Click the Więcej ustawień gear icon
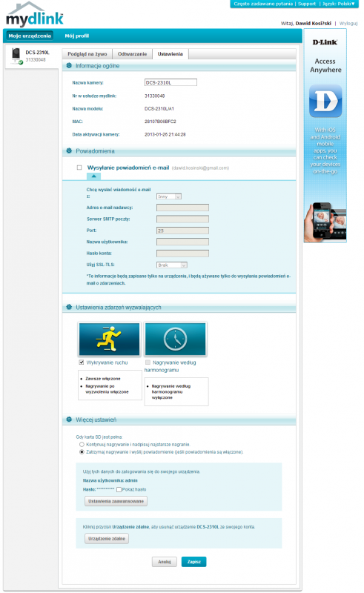 pos(69,420)
